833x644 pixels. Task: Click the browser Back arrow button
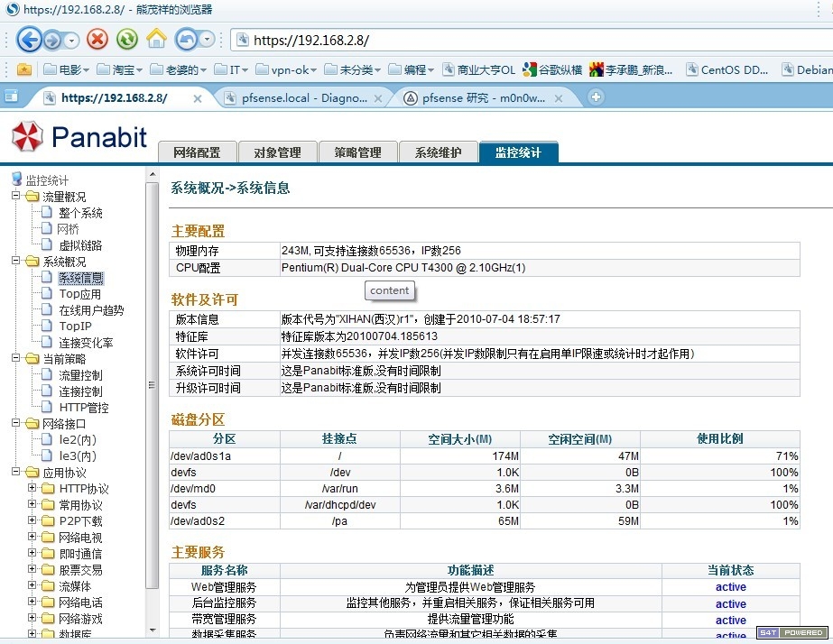coord(28,39)
